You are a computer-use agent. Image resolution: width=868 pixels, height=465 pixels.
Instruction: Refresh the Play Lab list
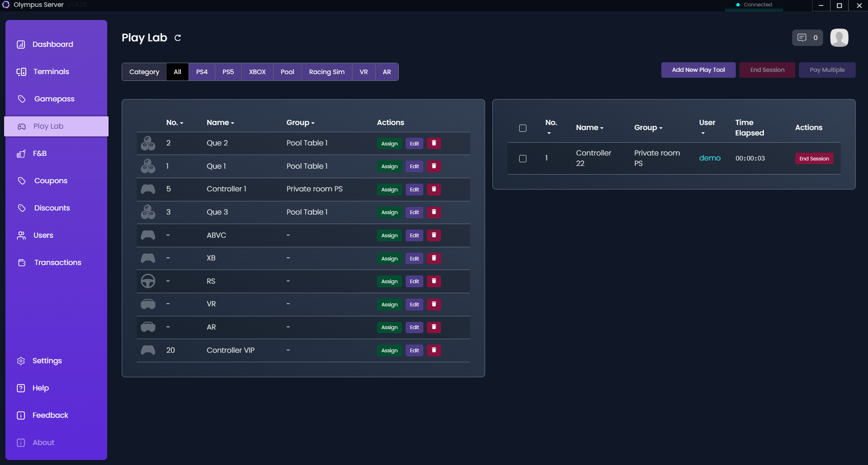tap(178, 38)
